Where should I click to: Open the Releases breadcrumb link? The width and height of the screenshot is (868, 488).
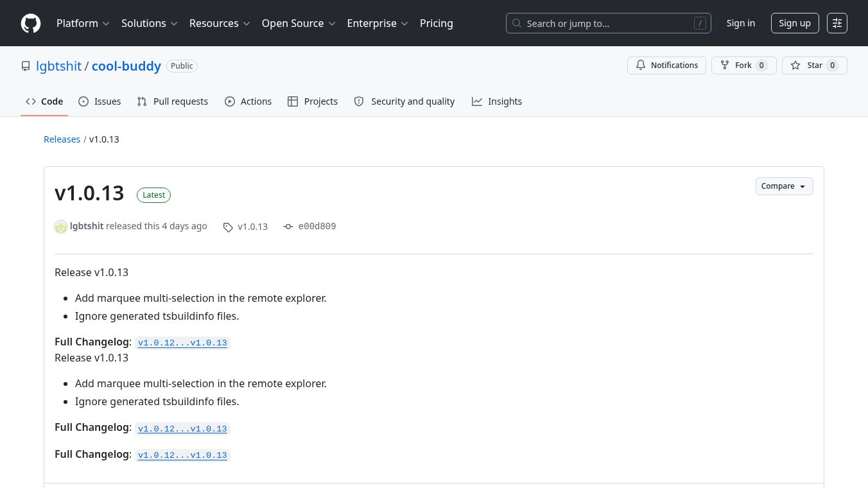62,139
